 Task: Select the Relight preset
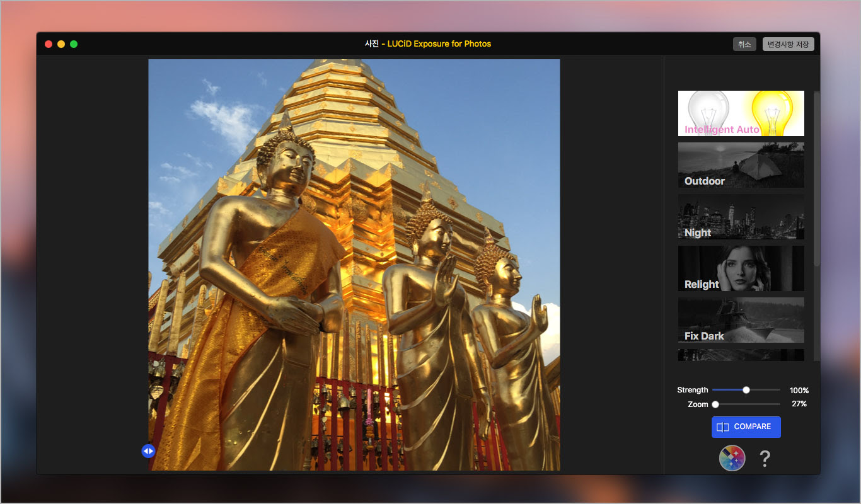tap(741, 268)
